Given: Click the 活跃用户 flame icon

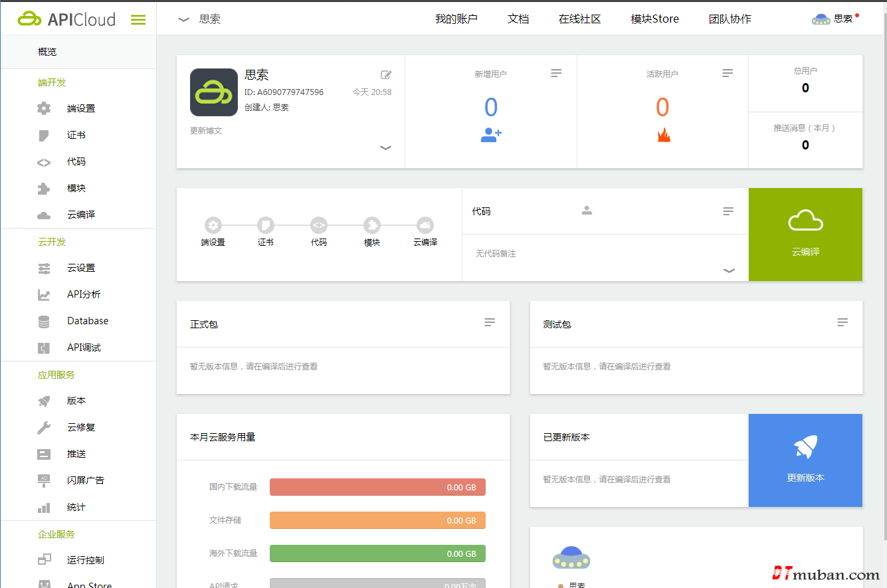Looking at the screenshot, I should point(663,135).
